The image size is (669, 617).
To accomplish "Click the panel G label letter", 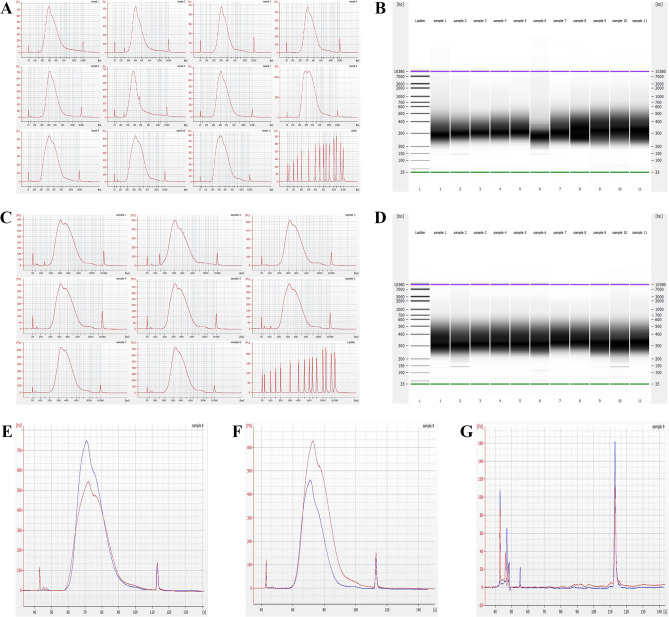I will pos(467,432).
